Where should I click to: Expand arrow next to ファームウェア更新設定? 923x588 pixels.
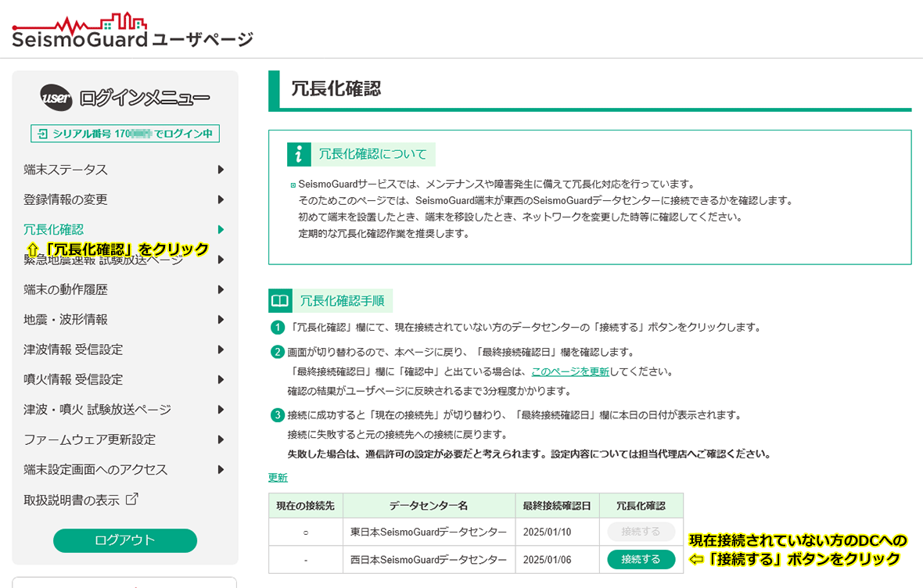coord(221,439)
